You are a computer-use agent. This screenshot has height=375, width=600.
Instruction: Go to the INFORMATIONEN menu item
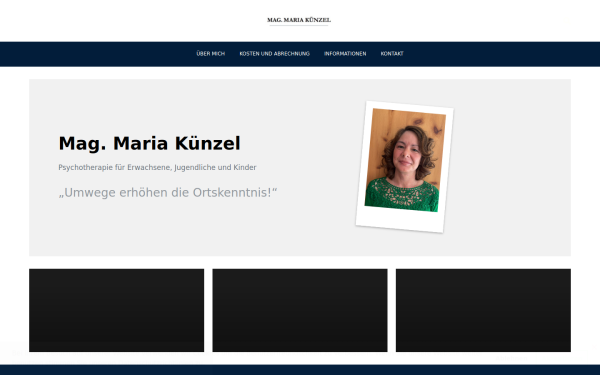click(345, 54)
